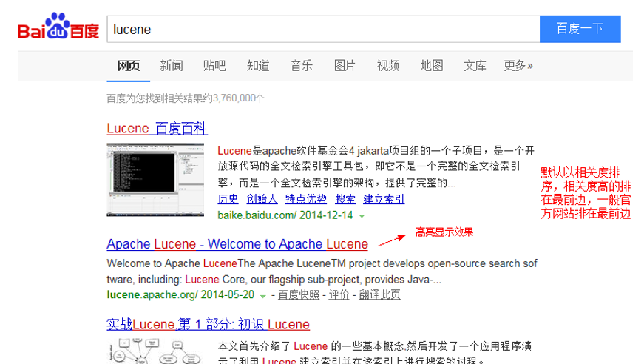
Task: Click the baike.baidu.com URL text
Action: (x=257, y=215)
